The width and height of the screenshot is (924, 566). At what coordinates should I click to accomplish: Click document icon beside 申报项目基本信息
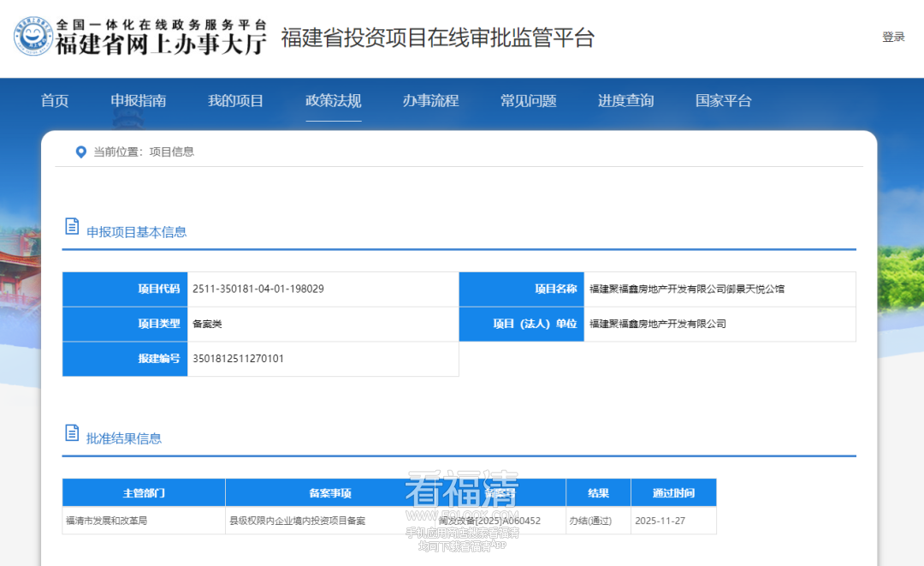click(72, 227)
